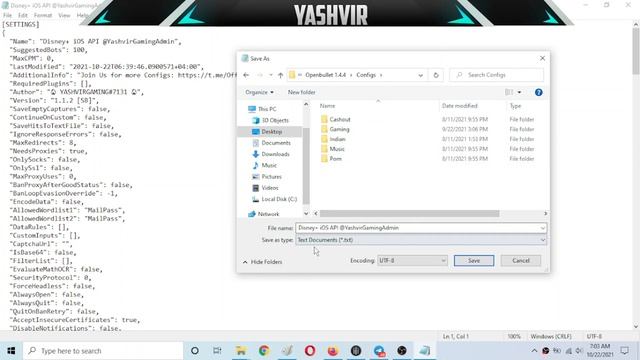Open the Encoding dropdown
The height and width of the screenshot is (360, 640).
tap(412, 260)
